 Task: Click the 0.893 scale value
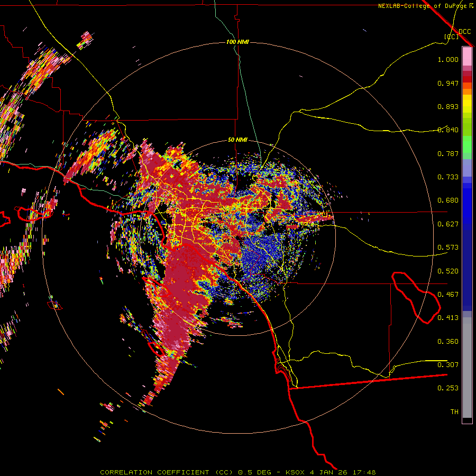coord(448,106)
